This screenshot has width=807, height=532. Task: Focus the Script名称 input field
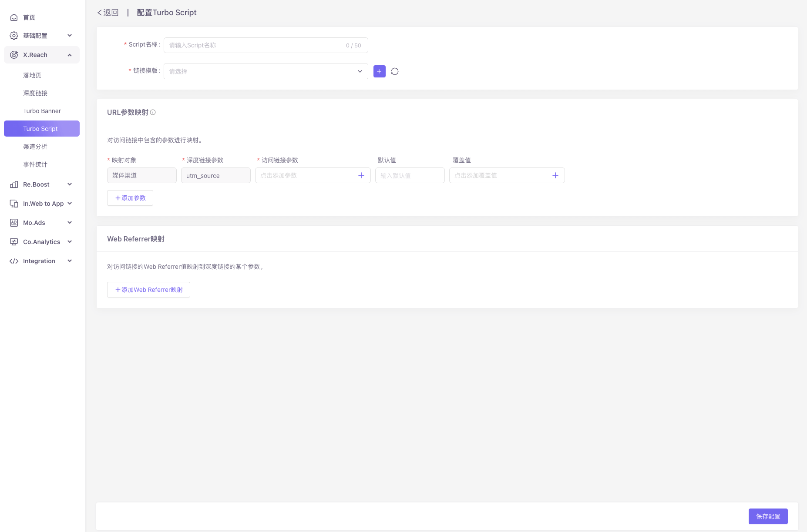coord(255,45)
